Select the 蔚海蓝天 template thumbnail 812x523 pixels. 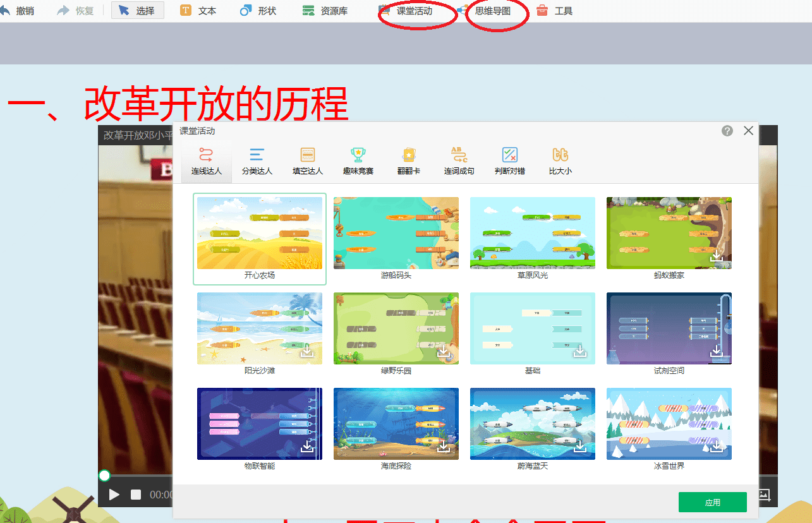pos(533,424)
